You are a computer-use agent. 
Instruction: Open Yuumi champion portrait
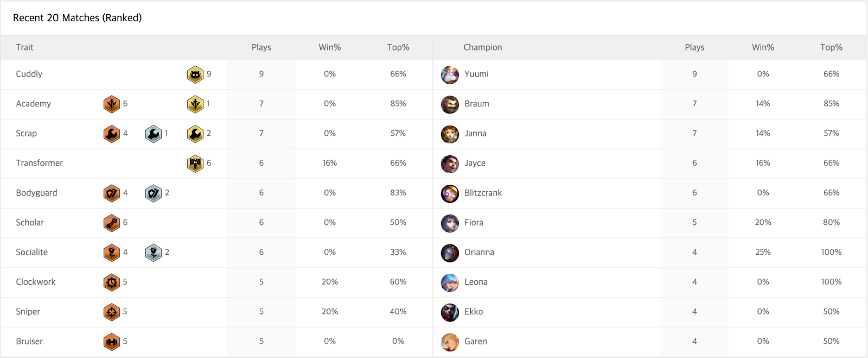pos(450,74)
